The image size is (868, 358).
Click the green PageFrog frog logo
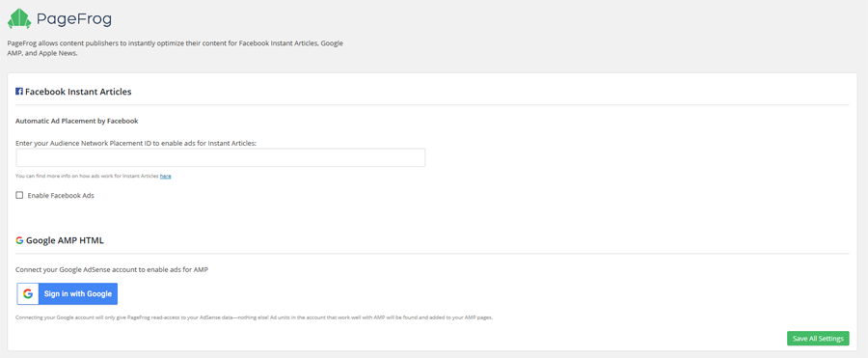tap(19, 19)
